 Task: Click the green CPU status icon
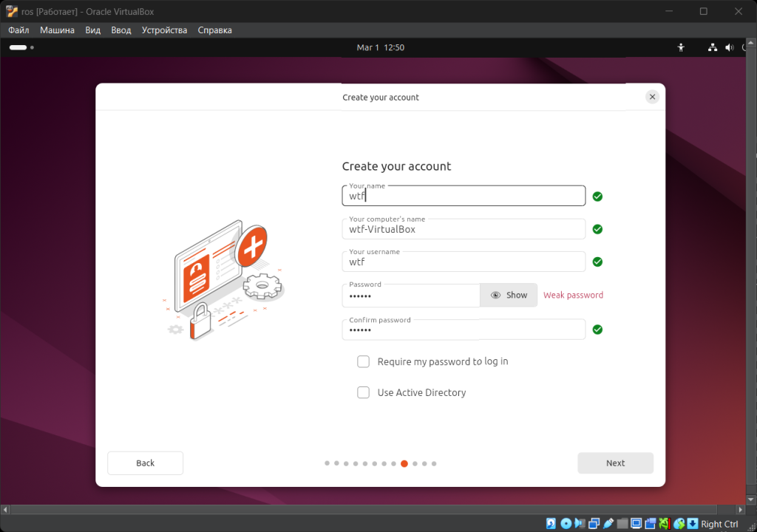click(x=665, y=523)
